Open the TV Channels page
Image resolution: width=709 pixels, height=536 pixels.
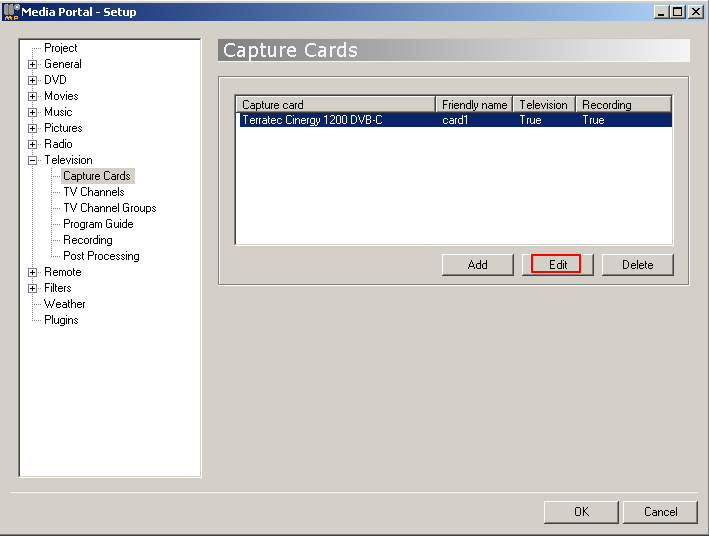94,192
